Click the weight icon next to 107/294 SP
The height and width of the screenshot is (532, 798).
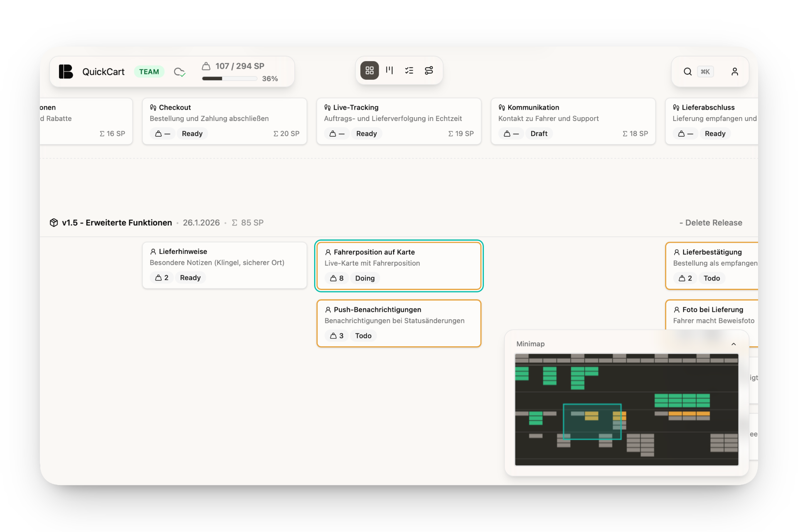(x=207, y=66)
